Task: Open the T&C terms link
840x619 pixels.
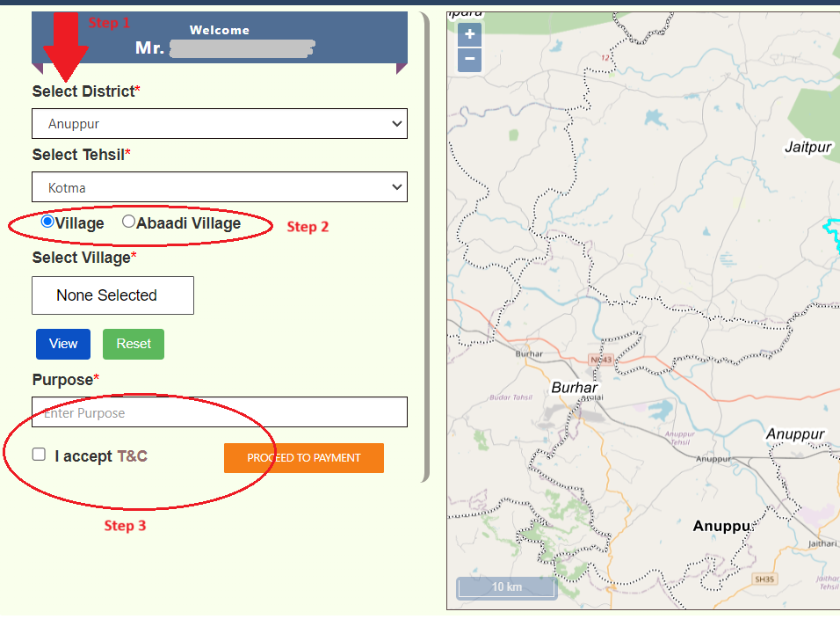Action: tap(132, 456)
